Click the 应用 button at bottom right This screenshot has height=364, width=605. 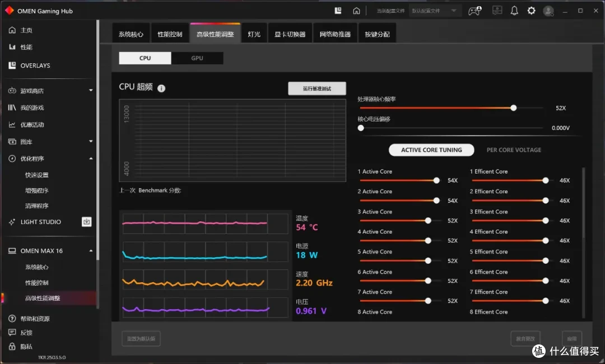pos(572,339)
